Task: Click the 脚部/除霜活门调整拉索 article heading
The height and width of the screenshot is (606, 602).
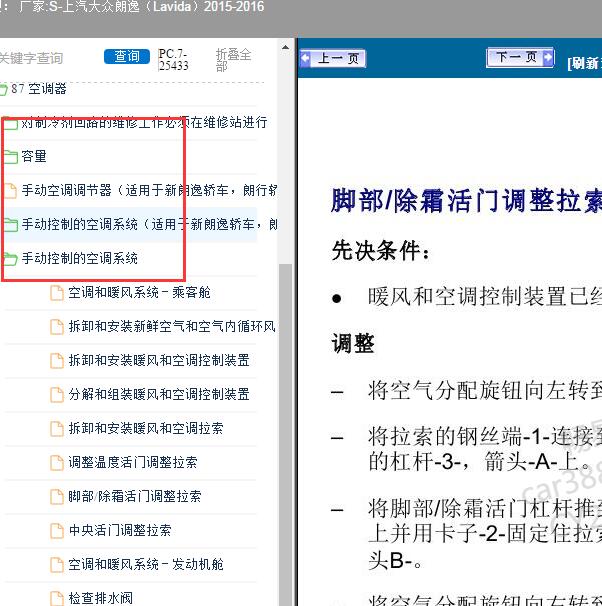Action: point(466,201)
